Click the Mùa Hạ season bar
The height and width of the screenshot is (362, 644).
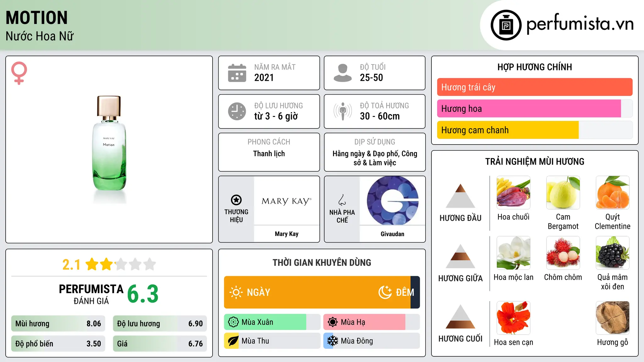[x=371, y=322]
